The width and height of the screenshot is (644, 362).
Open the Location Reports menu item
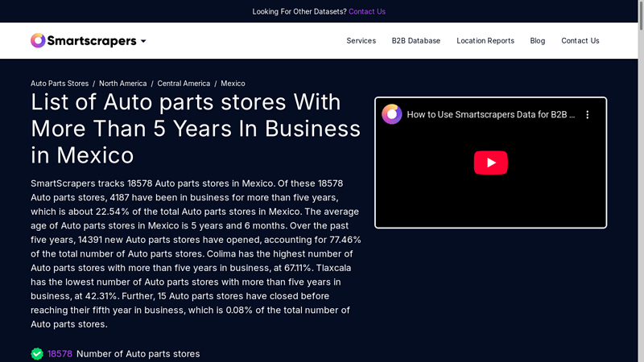click(485, 41)
